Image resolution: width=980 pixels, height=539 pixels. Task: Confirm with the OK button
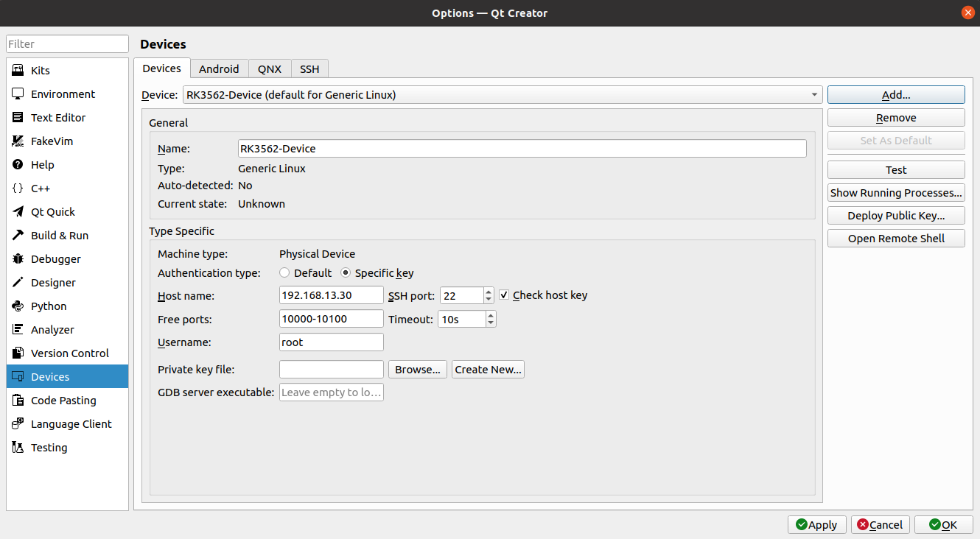point(943,525)
